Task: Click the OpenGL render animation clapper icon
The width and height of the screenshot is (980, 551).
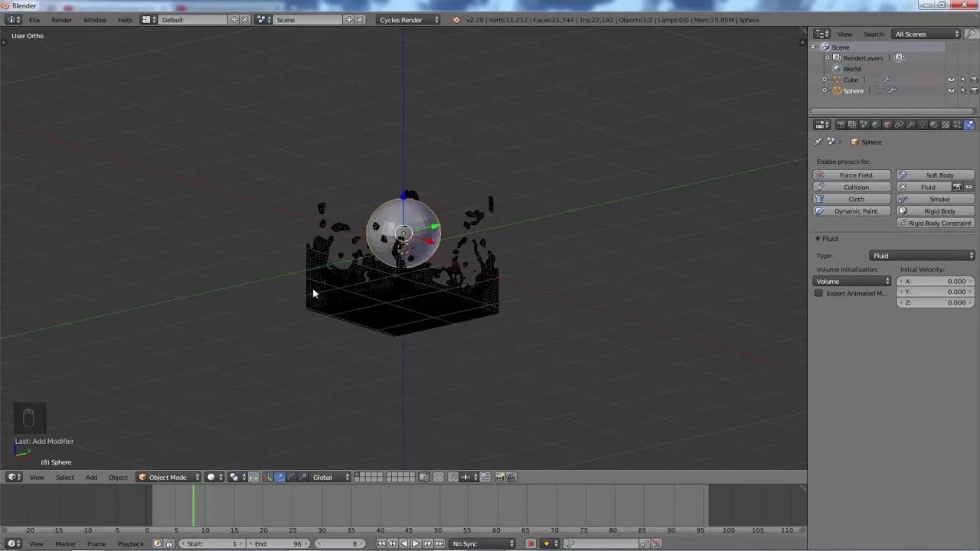Action: pyautogui.click(x=511, y=477)
